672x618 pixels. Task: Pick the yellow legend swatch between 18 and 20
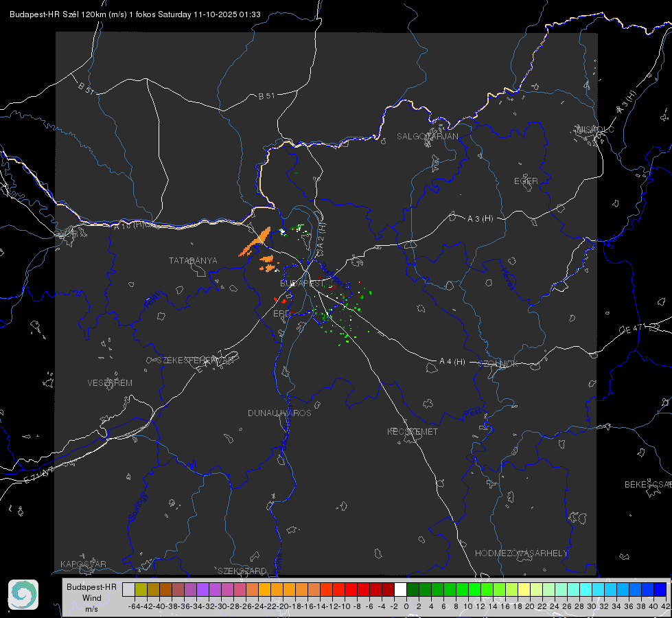[x=524, y=589]
